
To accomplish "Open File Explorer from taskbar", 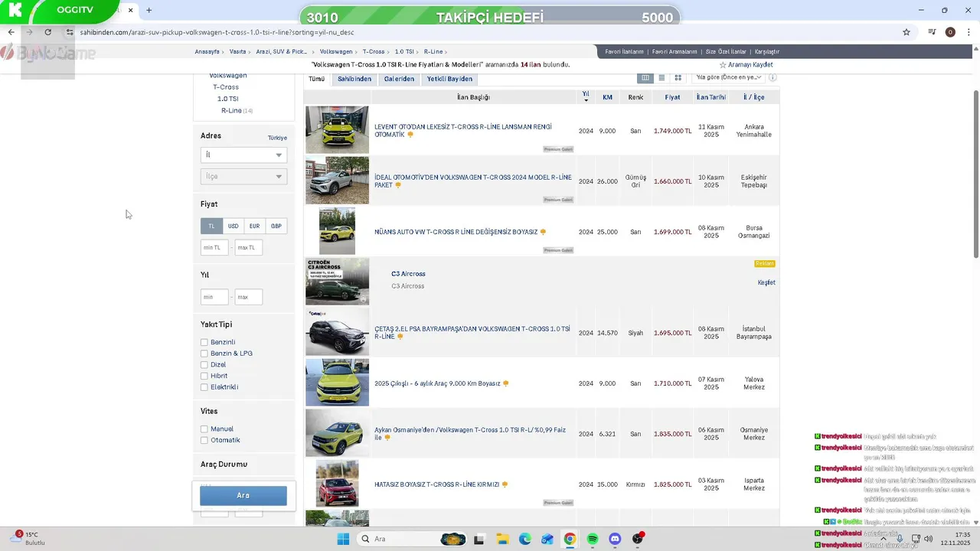I will click(x=502, y=539).
